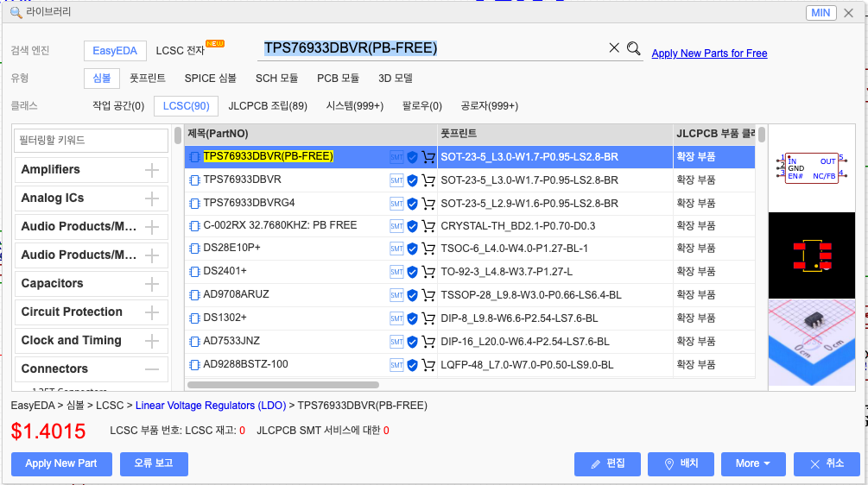Click the 취소 cancel button

click(x=827, y=464)
